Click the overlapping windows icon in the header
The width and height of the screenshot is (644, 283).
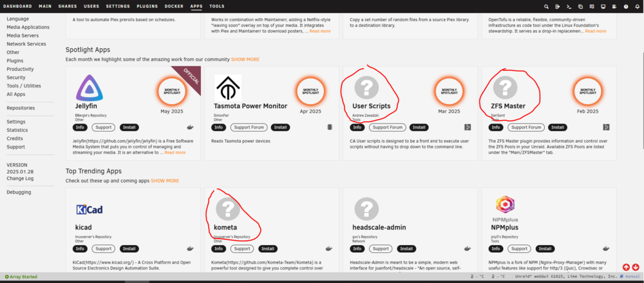(x=580, y=6)
